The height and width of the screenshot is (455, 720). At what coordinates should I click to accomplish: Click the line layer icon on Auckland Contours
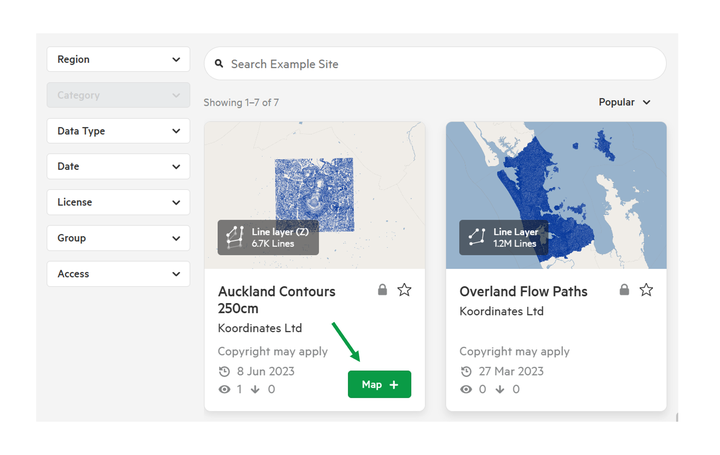(235, 237)
